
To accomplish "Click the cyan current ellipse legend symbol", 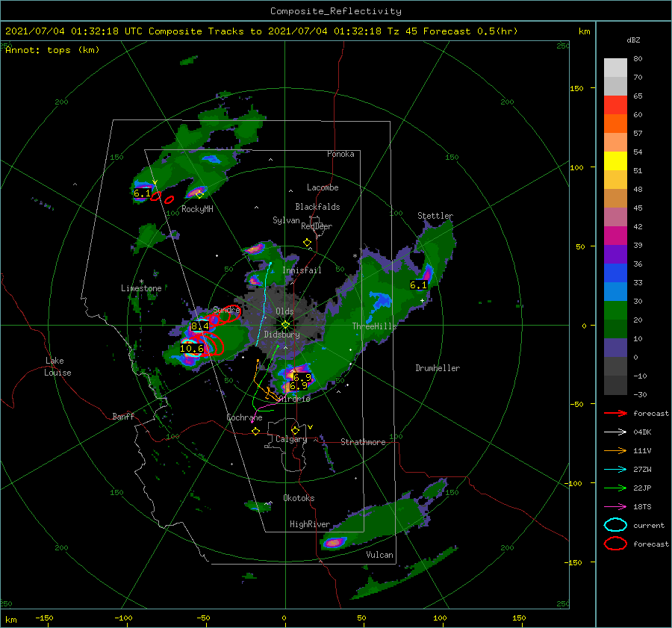I will click(x=615, y=525).
